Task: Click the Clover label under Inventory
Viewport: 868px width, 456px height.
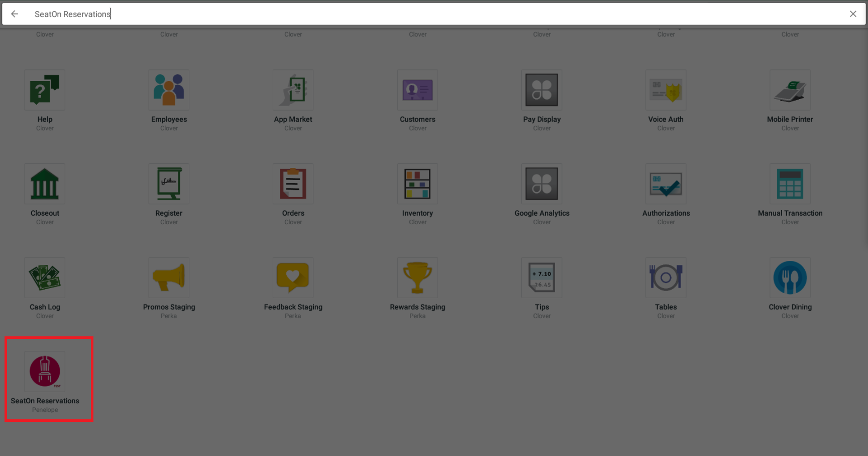Action: click(417, 222)
